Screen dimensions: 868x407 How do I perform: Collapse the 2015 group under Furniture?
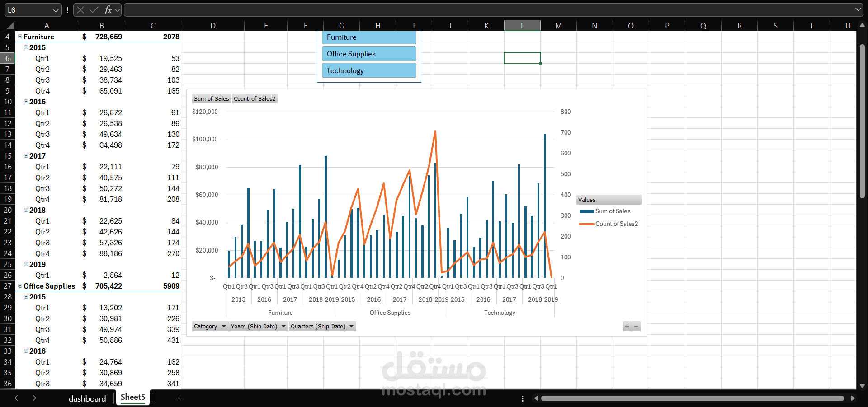26,47
